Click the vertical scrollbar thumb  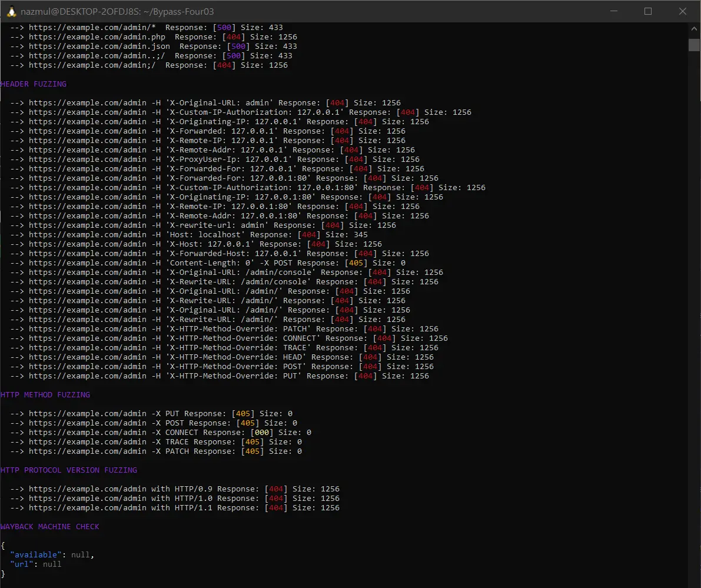click(694, 45)
